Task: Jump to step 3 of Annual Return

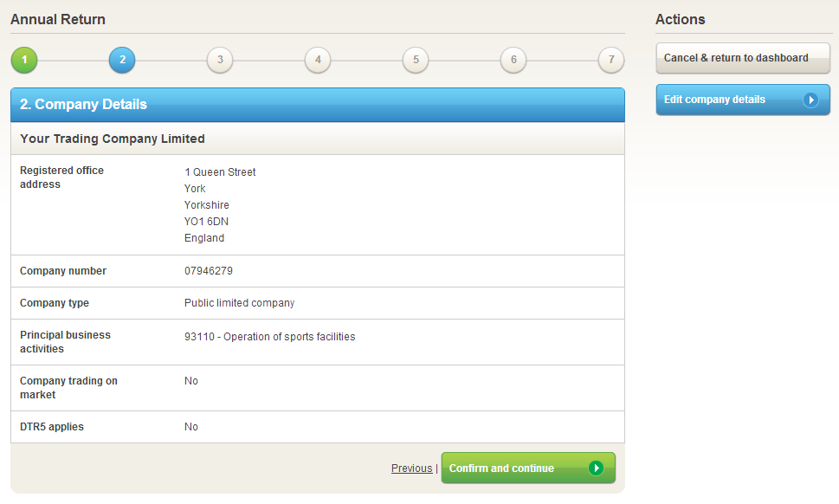Action: pos(220,60)
